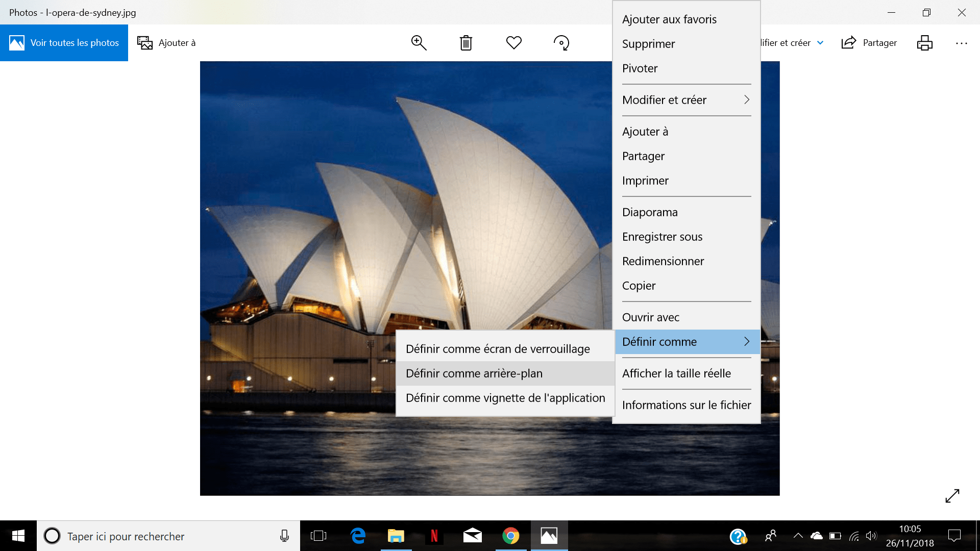Click the zoom magnifier icon
980x551 pixels.
click(419, 43)
